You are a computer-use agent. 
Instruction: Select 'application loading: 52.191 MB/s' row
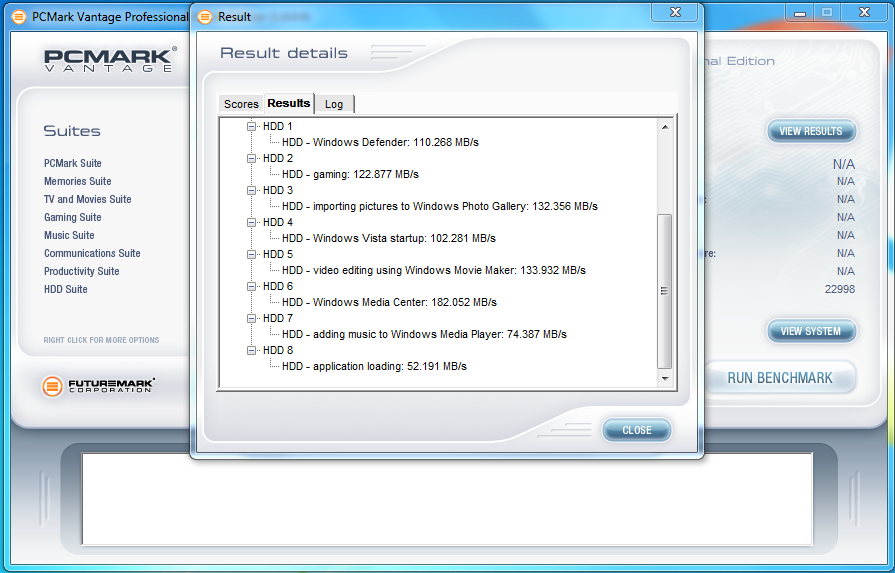(x=374, y=366)
